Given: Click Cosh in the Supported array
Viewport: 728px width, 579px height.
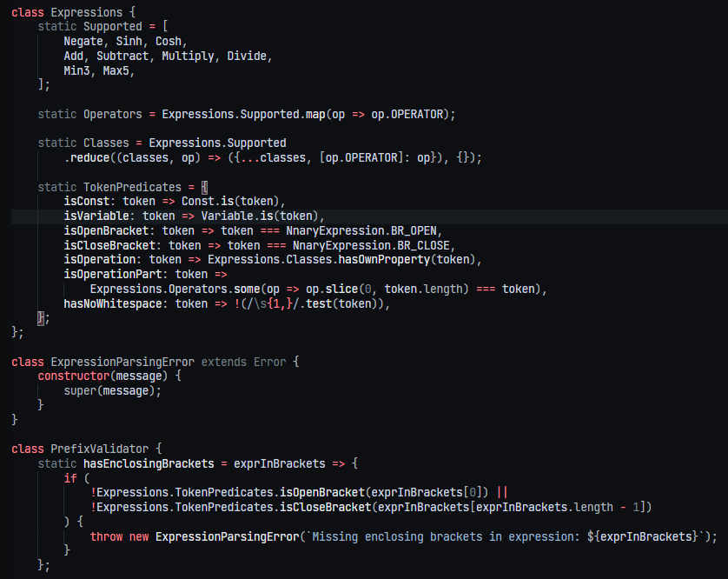Looking at the screenshot, I should [168, 42].
